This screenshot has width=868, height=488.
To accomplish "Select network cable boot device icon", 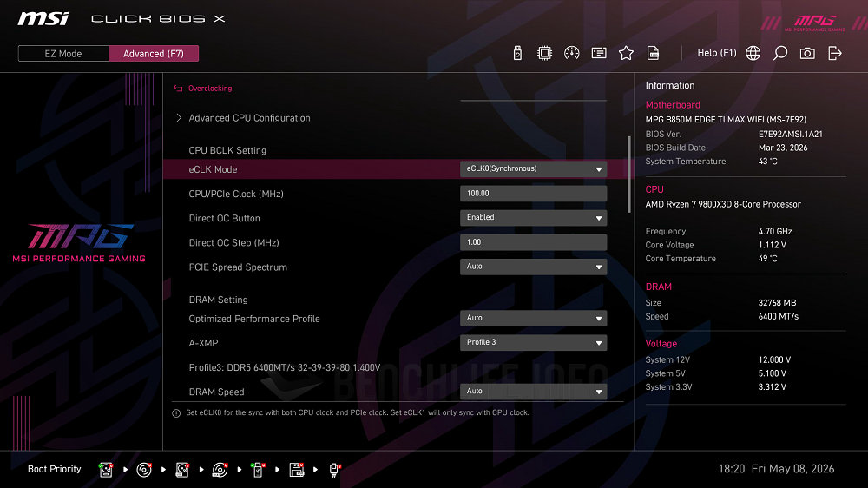I will coord(334,470).
